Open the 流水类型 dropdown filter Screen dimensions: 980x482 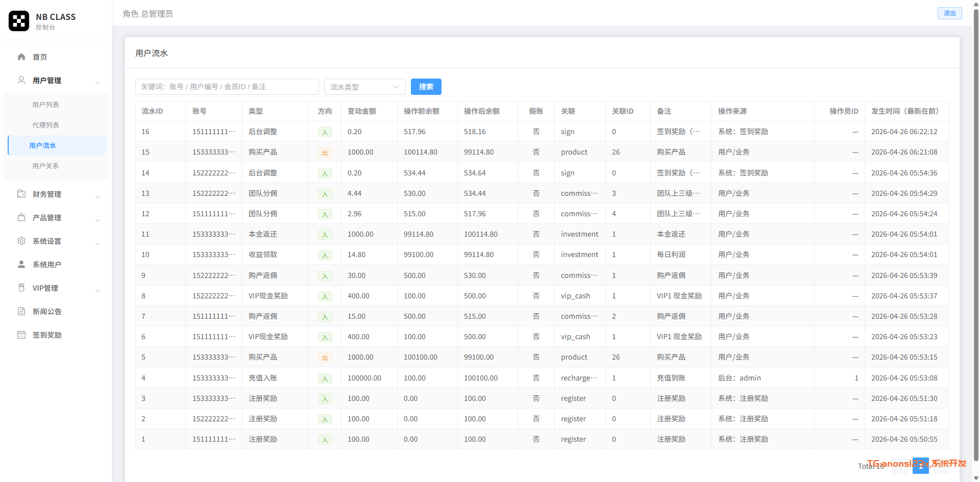(x=364, y=87)
